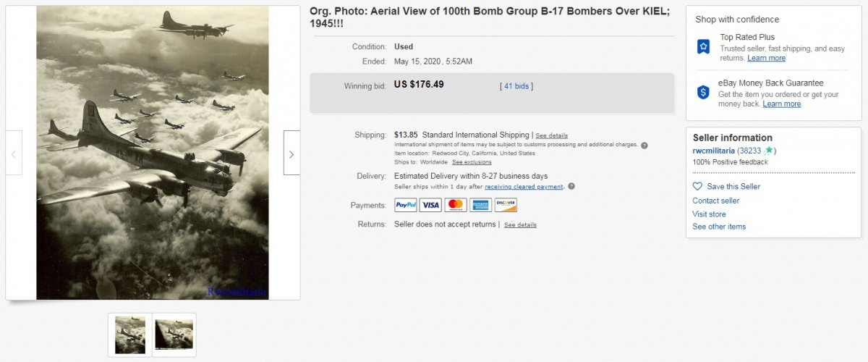The image size is (868, 362).
Task: Select the first photo thumbnail
Action: click(130, 334)
